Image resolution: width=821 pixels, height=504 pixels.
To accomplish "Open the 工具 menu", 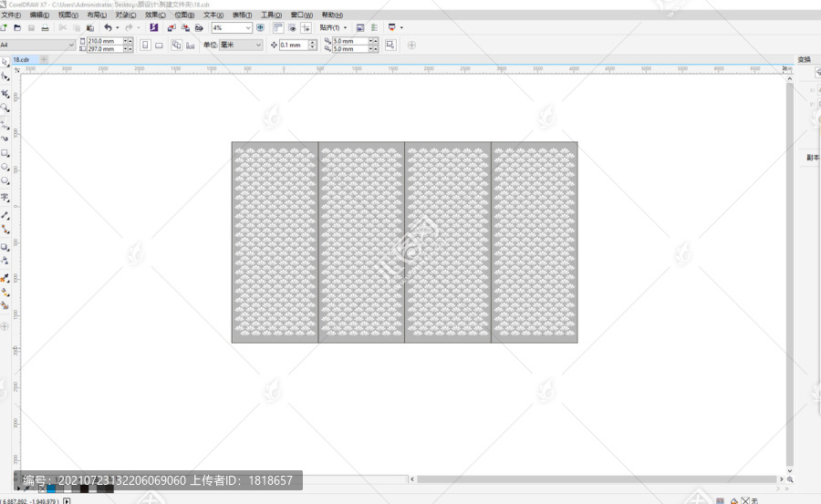I will coord(271,15).
